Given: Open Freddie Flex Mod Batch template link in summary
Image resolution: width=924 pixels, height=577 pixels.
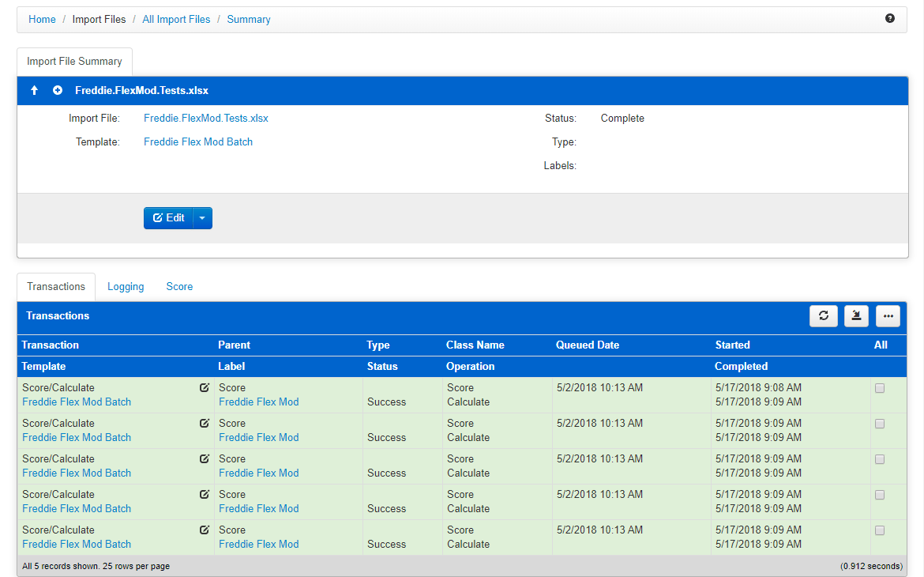Looking at the screenshot, I should click(x=198, y=141).
